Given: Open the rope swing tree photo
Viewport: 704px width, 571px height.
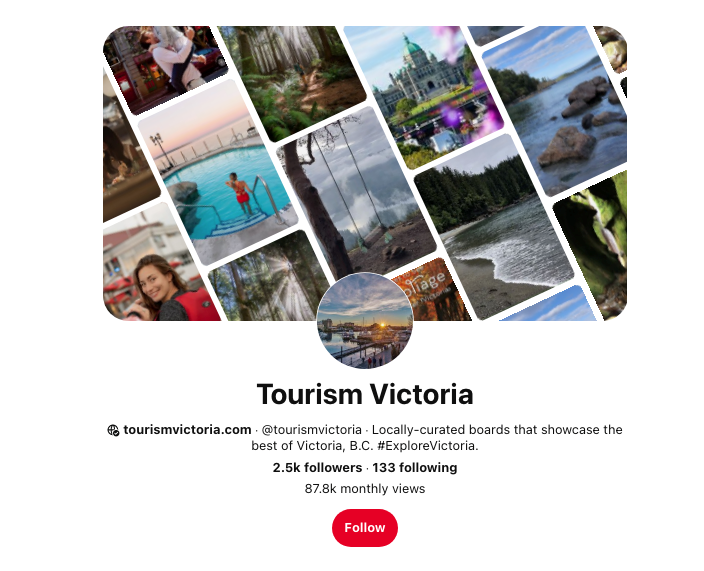Looking at the screenshot, I should pos(355,193).
